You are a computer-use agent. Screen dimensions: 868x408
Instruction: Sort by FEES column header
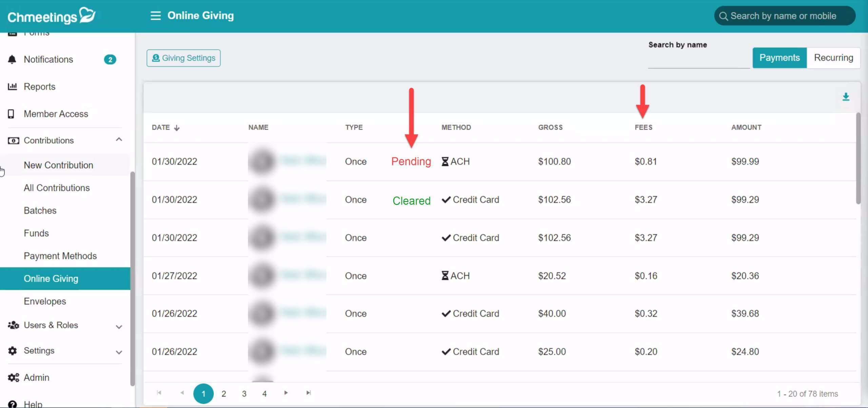click(643, 127)
